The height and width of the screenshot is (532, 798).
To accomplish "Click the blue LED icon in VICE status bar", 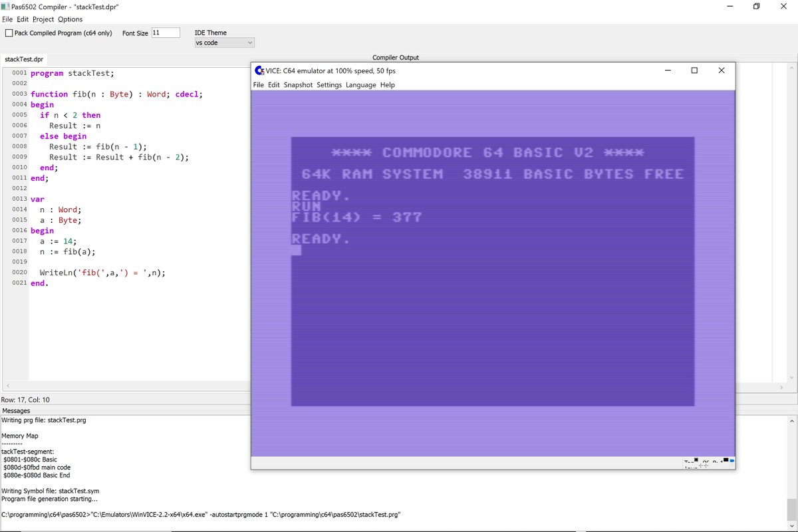I will point(732,461).
